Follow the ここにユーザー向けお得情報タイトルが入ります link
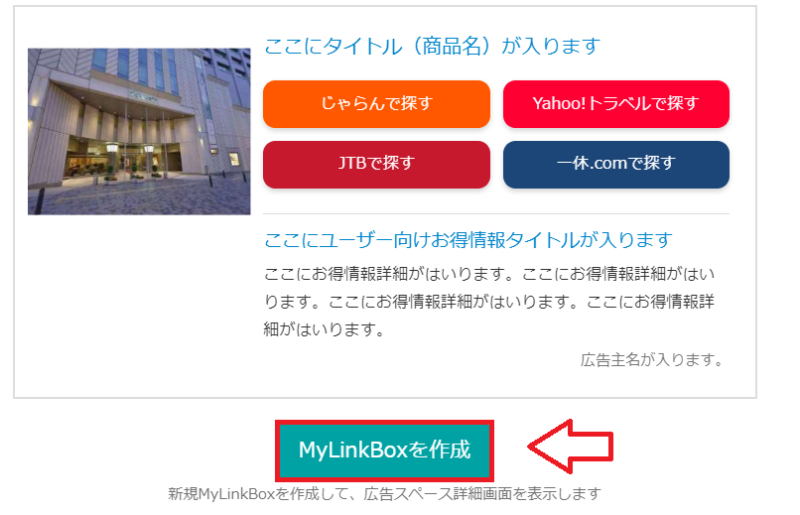This screenshot has width=800, height=515. (468, 240)
